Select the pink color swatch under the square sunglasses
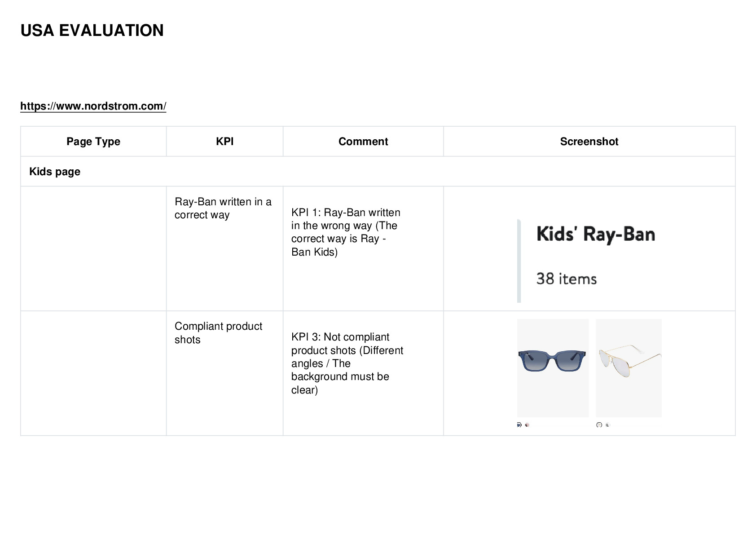This screenshot has width=756, height=535. pyautogui.click(x=527, y=424)
